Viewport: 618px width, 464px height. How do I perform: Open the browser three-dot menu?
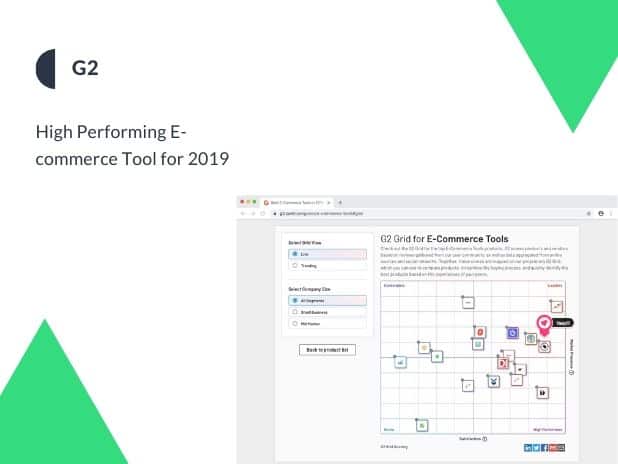tap(611, 214)
